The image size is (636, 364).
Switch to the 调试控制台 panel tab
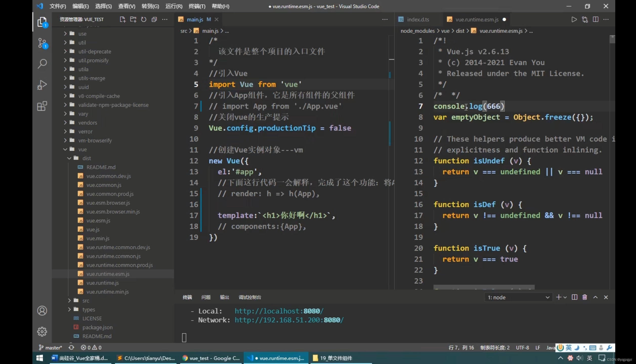[x=250, y=297]
